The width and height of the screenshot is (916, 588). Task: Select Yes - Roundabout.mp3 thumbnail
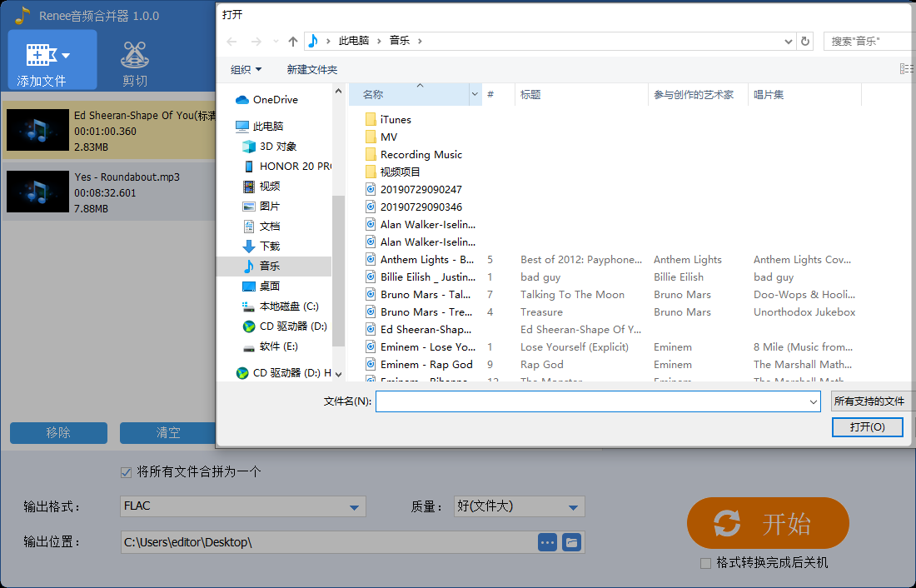(37, 192)
